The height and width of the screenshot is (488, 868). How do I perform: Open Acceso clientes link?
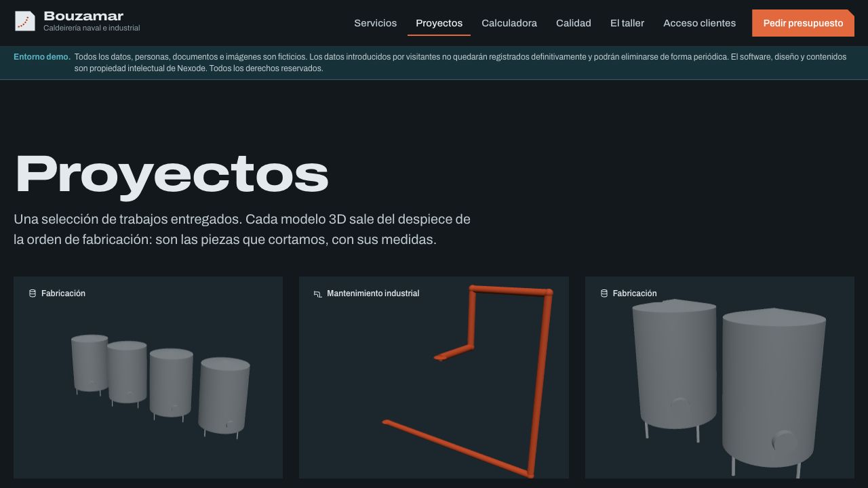699,23
